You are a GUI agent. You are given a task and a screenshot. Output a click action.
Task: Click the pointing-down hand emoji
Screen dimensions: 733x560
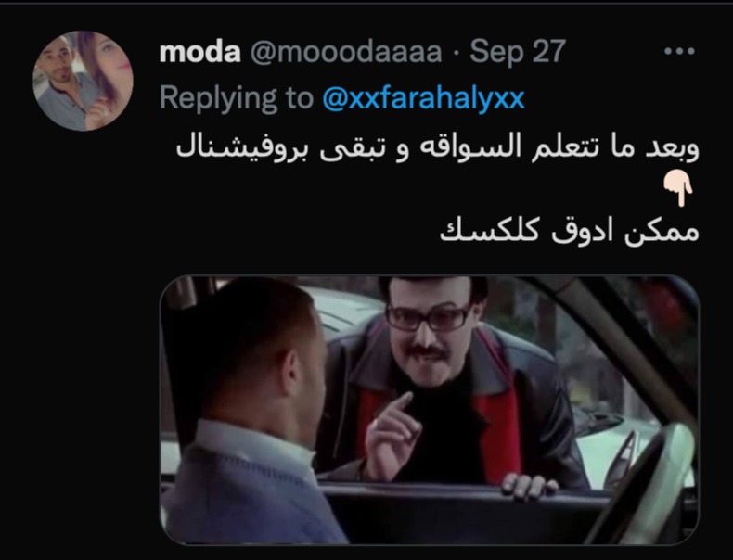pyautogui.click(x=678, y=189)
